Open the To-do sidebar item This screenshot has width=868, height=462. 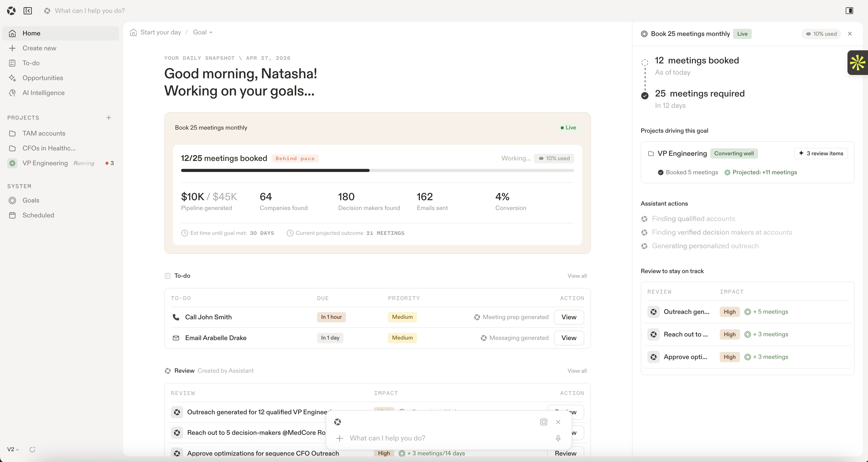click(x=61, y=63)
